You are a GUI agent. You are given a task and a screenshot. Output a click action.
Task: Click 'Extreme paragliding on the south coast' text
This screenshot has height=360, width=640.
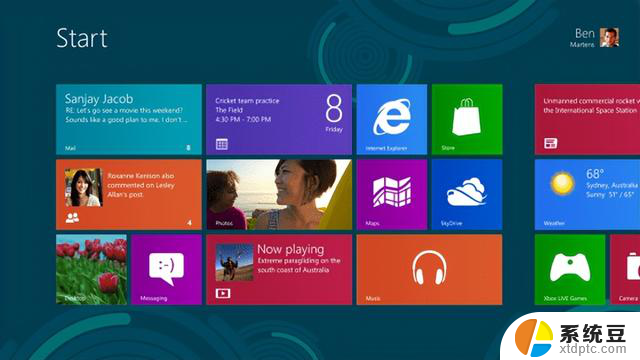[x=299, y=265]
